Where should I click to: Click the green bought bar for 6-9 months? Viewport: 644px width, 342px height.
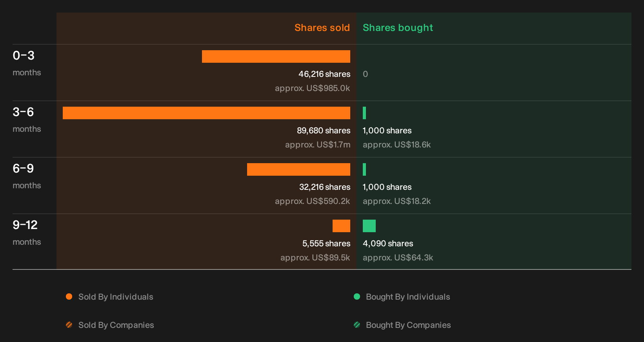[364, 169]
